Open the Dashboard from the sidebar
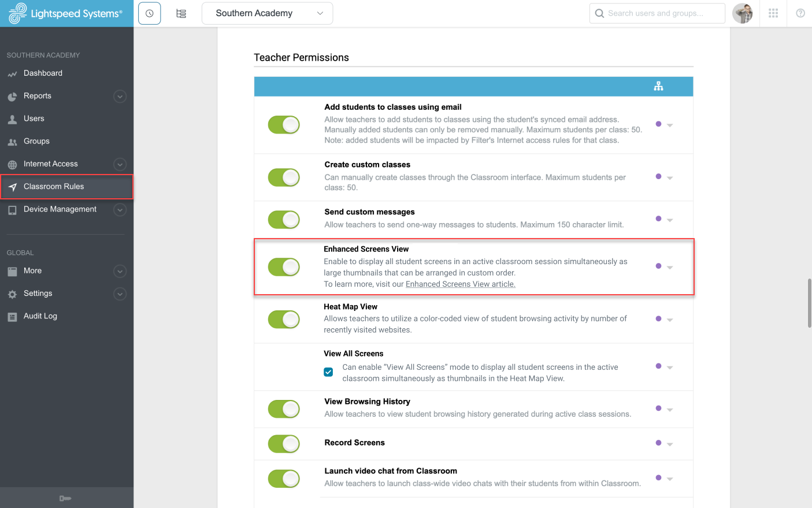The width and height of the screenshot is (812, 508). click(42, 73)
